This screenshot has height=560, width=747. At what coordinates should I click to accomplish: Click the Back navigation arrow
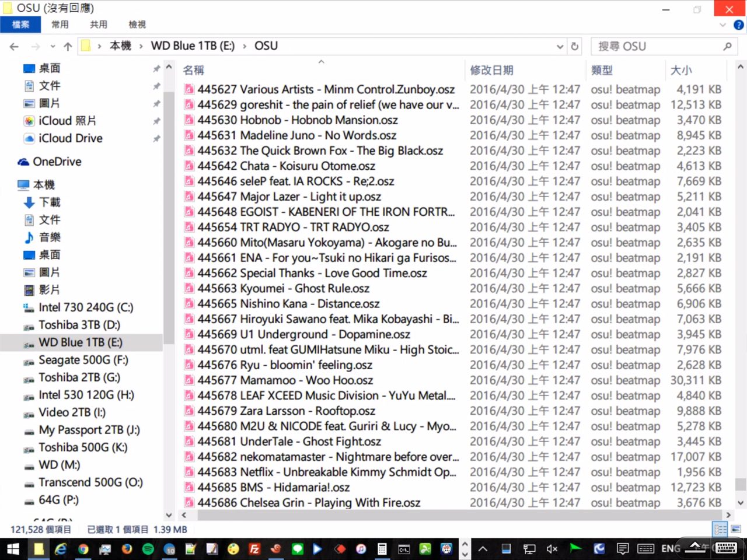14,47
